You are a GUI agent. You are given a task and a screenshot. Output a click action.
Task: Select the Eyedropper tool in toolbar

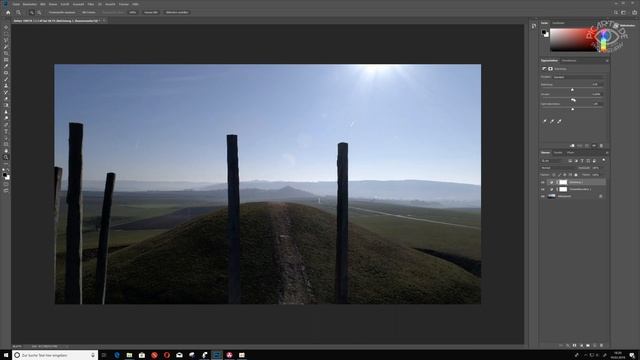point(6,67)
